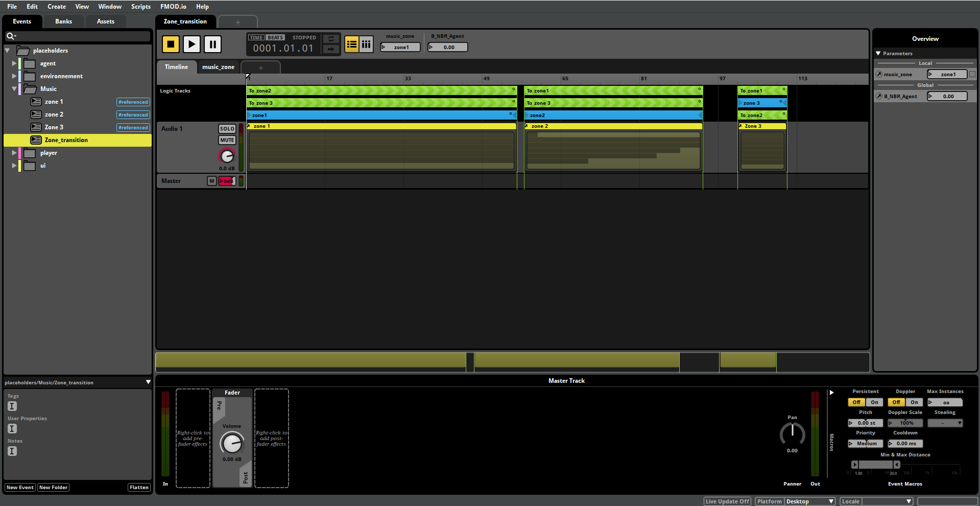Viewport: 980px width, 506px height.
Task: Open the Locale dropdown
Action: coord(888,501)
